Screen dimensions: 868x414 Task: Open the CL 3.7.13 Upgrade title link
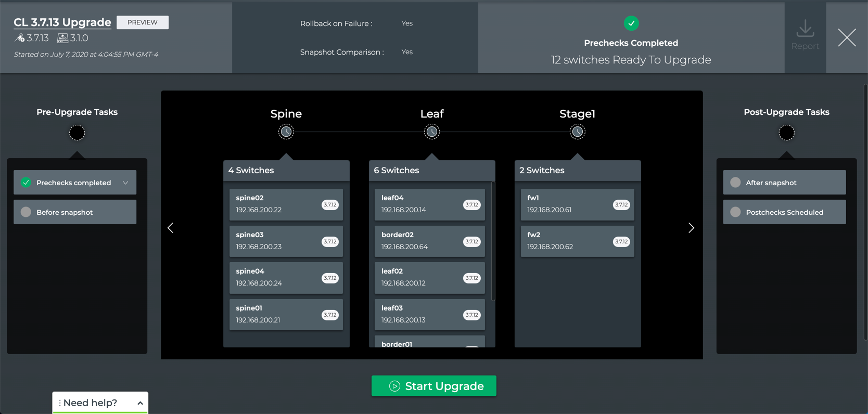coord(62,22)
